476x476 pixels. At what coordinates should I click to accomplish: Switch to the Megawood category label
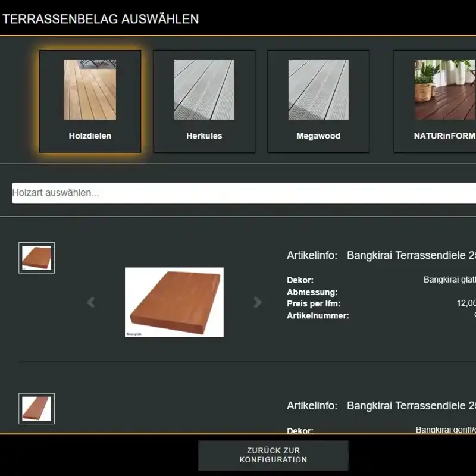pyautogui.click(x=318, y=136)
